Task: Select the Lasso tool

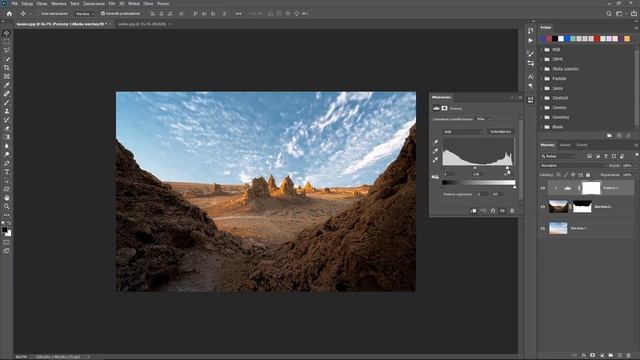Action: pos(7,51)
